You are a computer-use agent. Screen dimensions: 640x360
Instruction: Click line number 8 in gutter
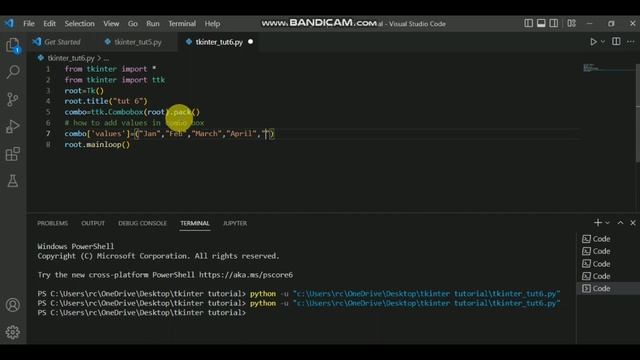(x=48, y=144)
